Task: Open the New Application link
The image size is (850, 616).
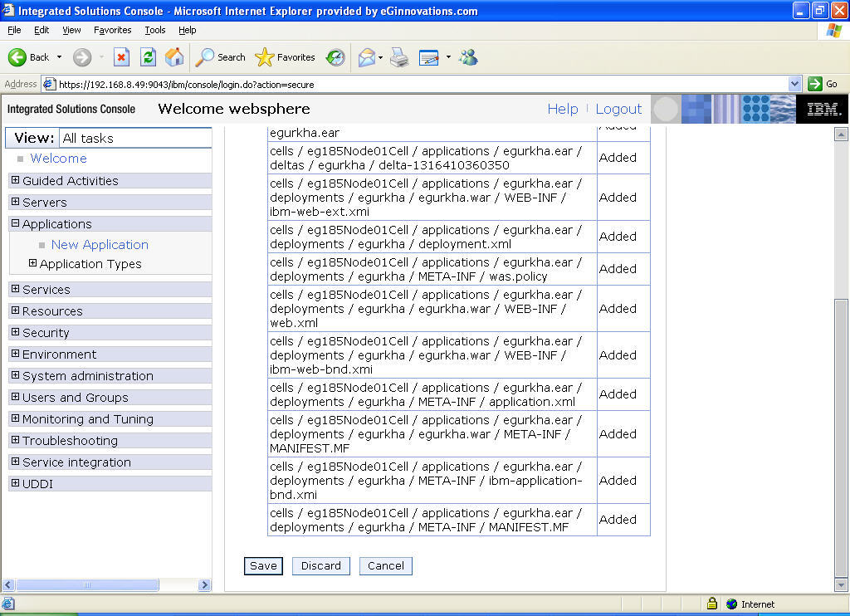Action: point(100,245)
